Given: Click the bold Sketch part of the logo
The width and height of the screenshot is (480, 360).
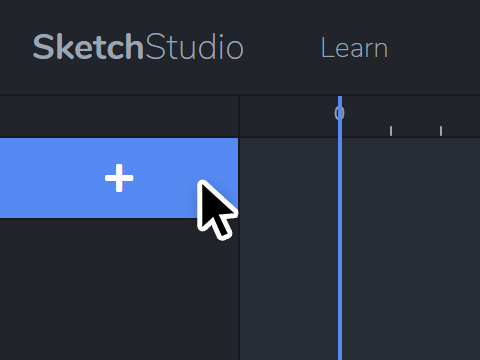Looking at the screenshot, I should click(88, 47).
